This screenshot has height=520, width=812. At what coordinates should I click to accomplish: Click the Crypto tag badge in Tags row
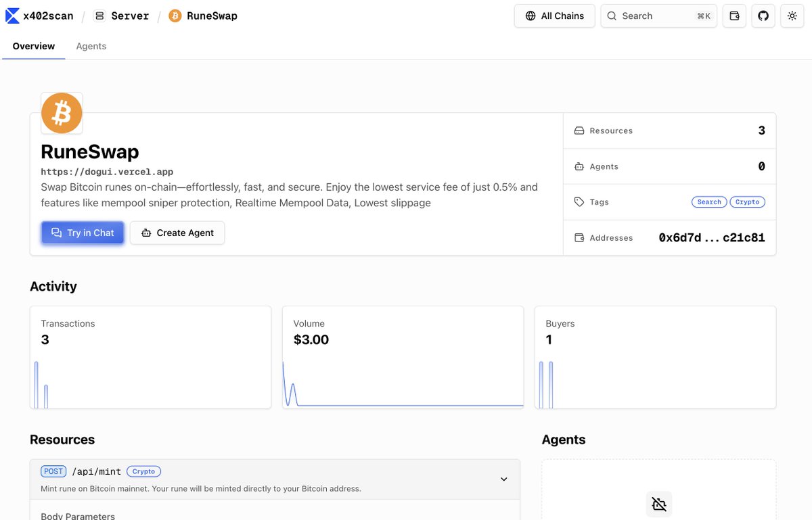747,202
